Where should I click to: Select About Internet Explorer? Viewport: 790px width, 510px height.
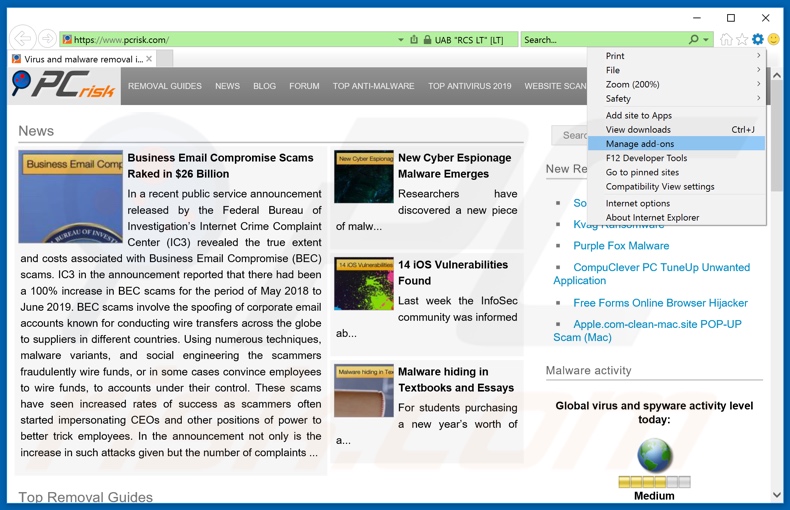(x=677, y=217)
